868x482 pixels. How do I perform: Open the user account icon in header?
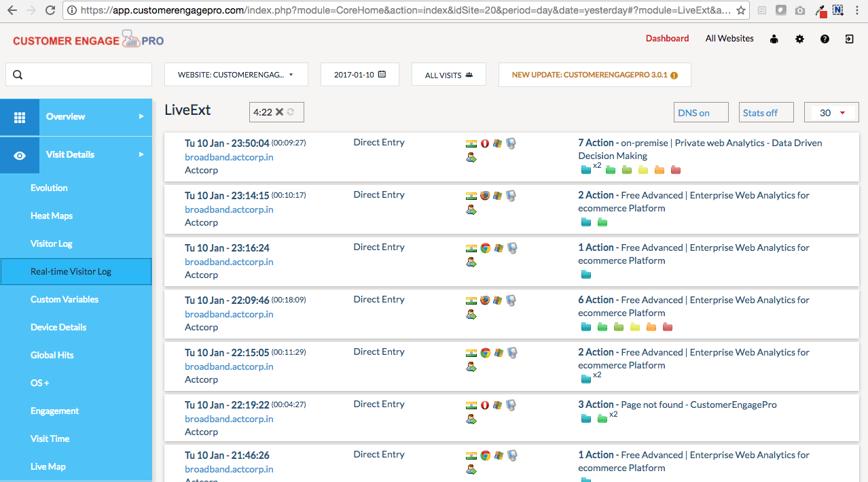[774, 39]
